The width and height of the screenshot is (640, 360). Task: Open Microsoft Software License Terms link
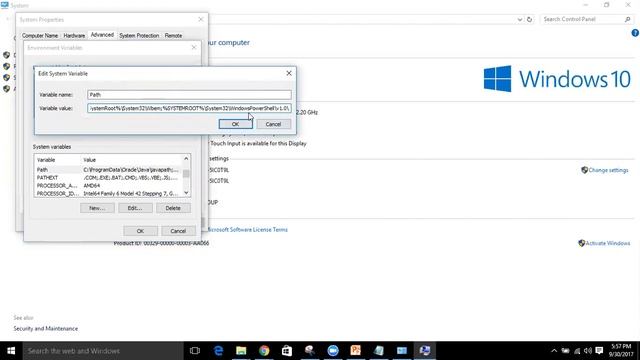point(248,230)
